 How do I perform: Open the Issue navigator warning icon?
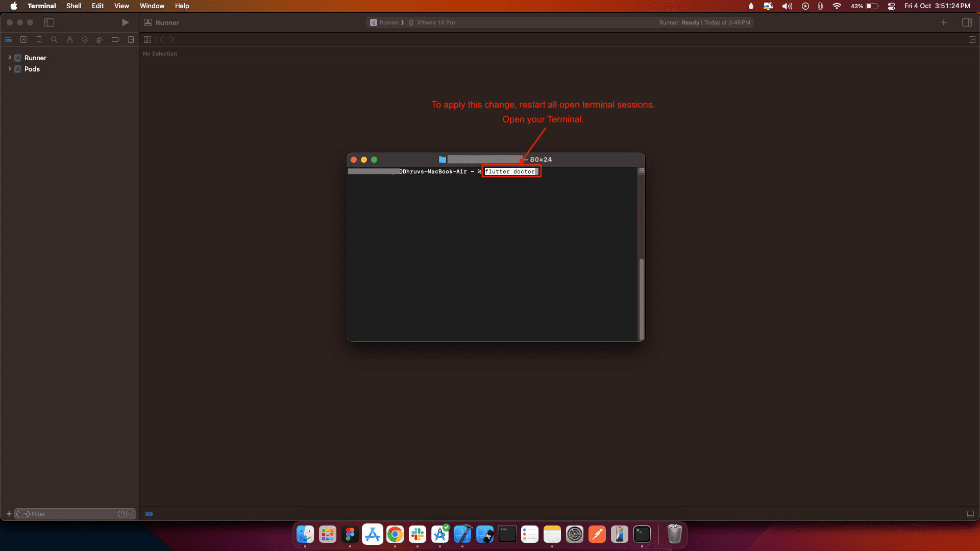pos(69,40)
